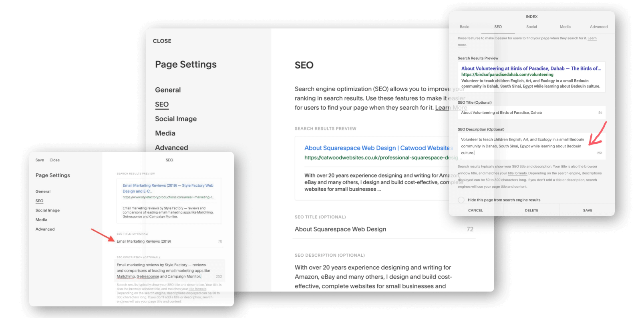Edit the 'Email Marketing Reviews (2019)' SEO title field
This screenshot has height=318, width=644.
[x=169, y=241]
